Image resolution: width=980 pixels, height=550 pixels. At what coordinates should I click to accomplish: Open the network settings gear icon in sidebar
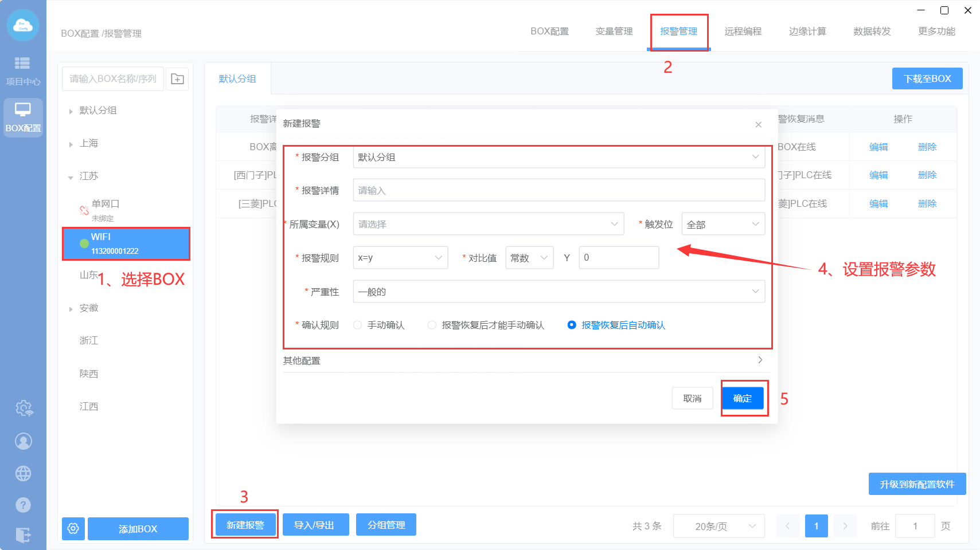[x=24, y=408]
